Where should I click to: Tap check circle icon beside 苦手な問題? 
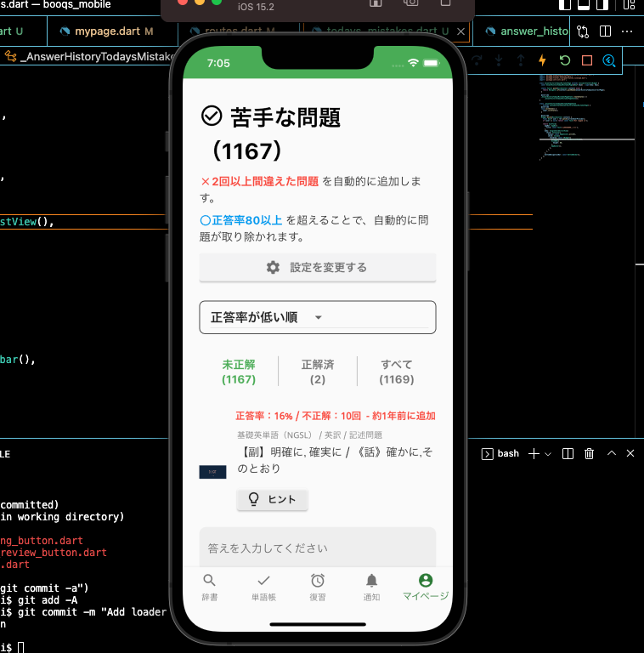[212, 116]
